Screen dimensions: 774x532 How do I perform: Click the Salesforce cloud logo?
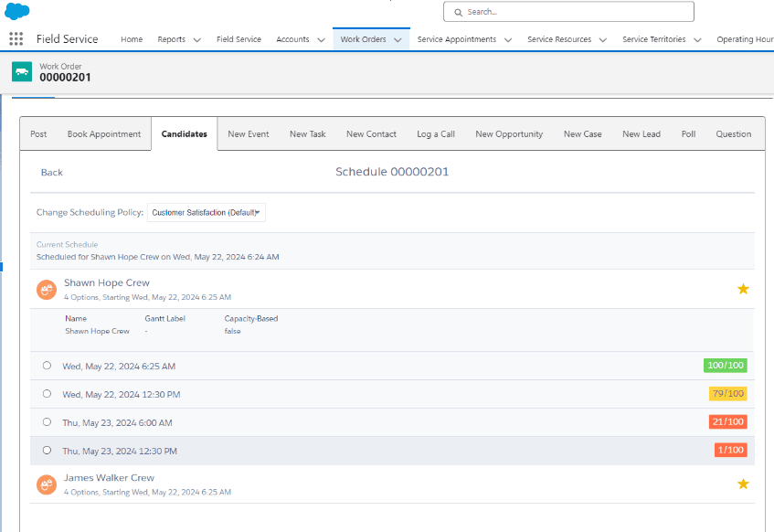(x=17, y=11)
